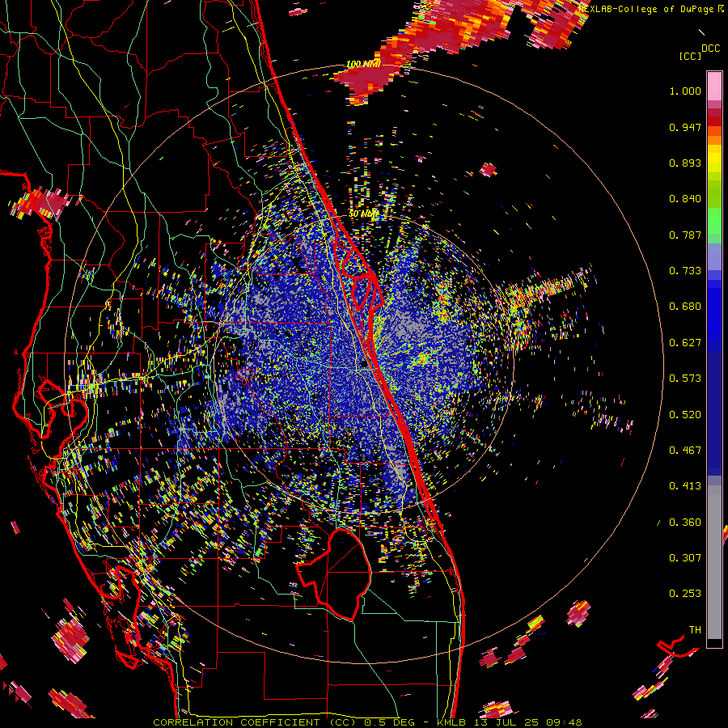Select the 0.947 scale value

coord(685,127)
